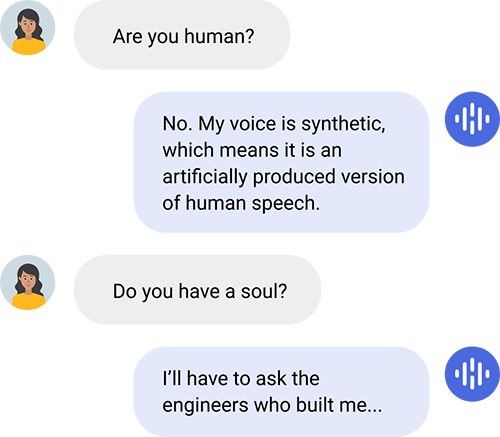Click the line "of human speech."
The width and height of the screenshot is (500, 437).
pos(241,203)
